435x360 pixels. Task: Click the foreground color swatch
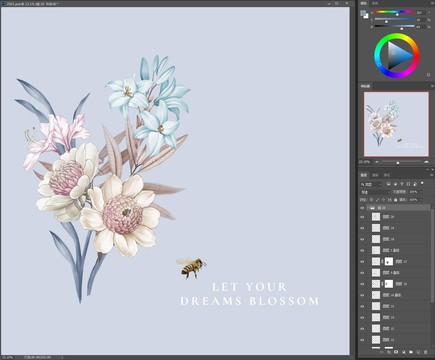click(x=363, y=13)
